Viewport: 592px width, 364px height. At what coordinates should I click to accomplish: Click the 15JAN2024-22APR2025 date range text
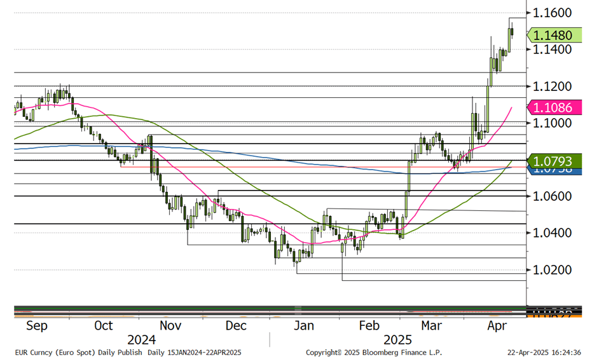pos(205,353)
